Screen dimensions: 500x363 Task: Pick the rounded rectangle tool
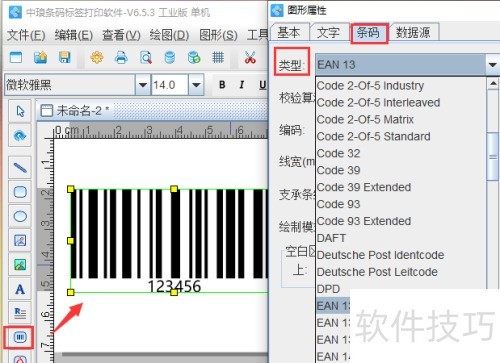[20, 192]
